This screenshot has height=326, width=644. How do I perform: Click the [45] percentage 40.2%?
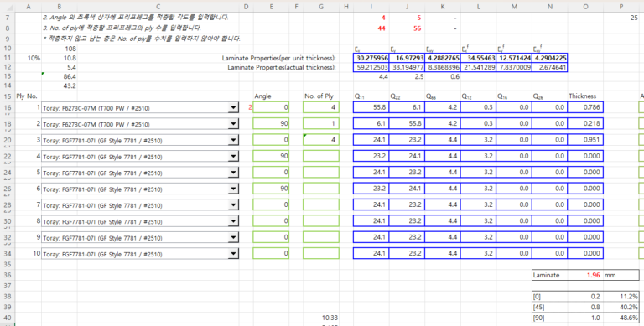621,307
